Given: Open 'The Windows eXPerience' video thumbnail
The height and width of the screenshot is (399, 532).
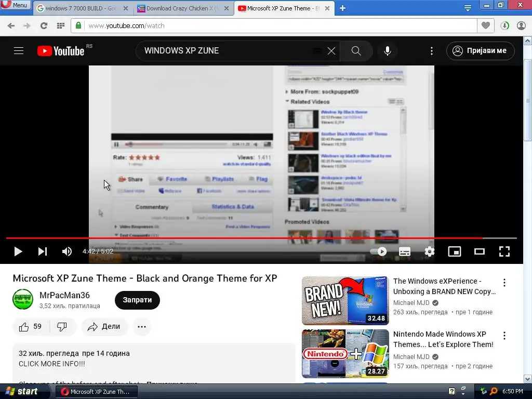Looking at the screenshot, I should point(345,301).
